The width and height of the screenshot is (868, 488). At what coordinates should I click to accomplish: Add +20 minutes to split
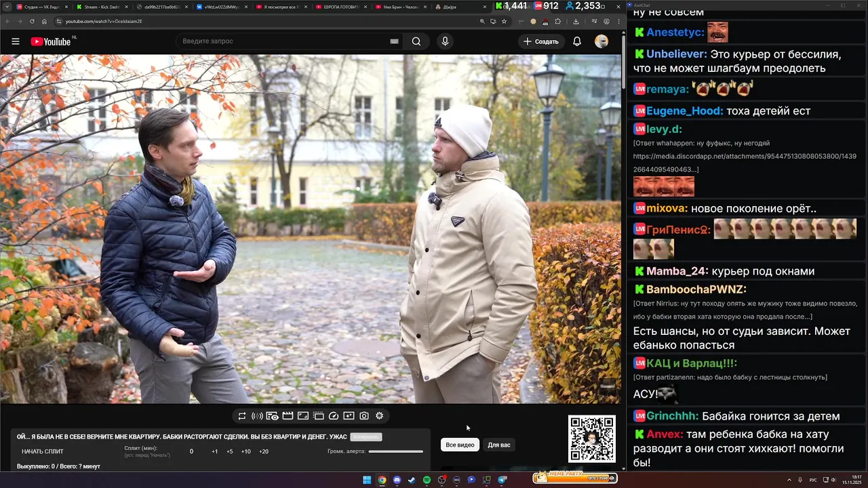[264, 451]
